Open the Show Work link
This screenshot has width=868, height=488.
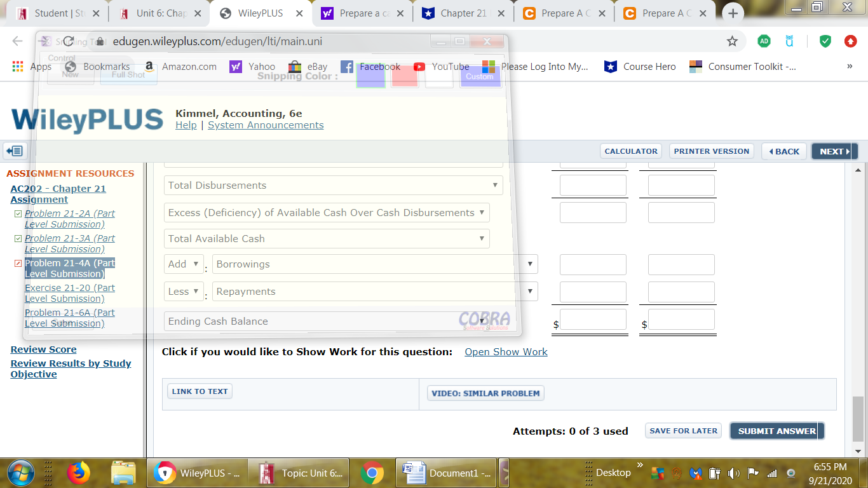click(506, 351)
